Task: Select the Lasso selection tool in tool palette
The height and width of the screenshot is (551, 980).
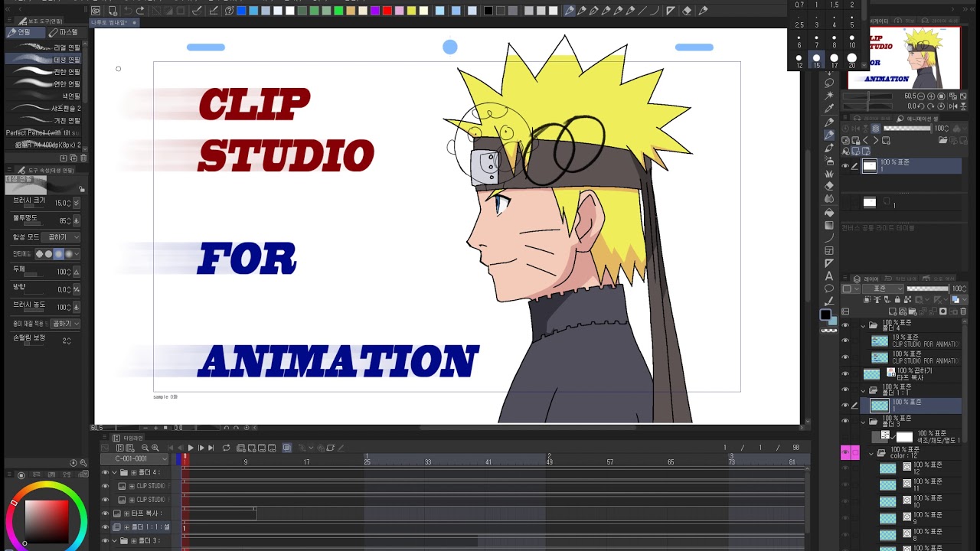Action: (x=829, y=83)
